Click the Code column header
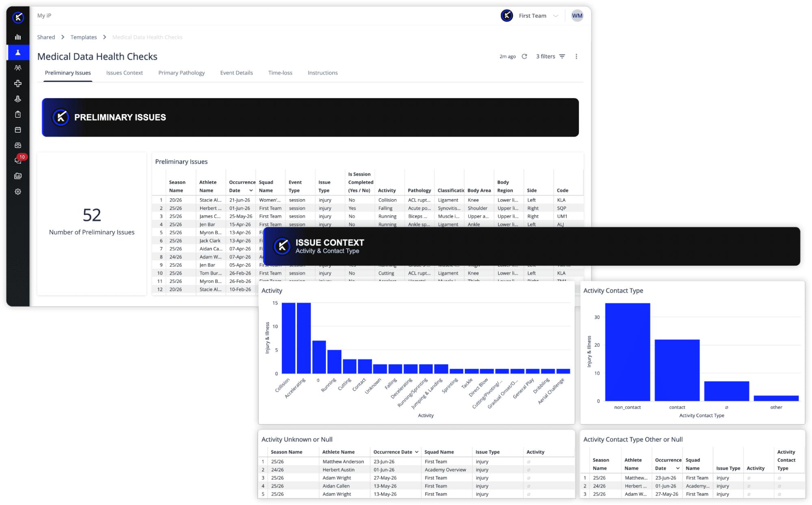Viewport: 812px width, 505px height. (562, 190)
